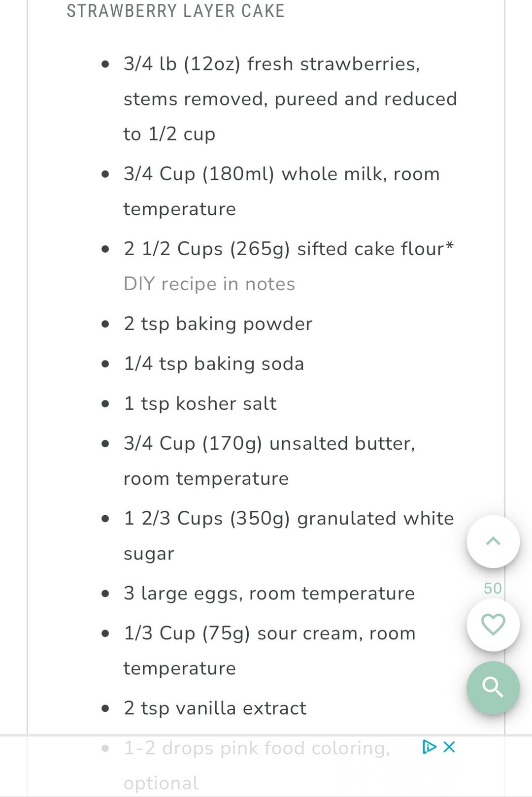The image size is (532, 797).
Task: Click the granulated white sugar ingredient
Action: pyautogui.click(x=289, y=519)
